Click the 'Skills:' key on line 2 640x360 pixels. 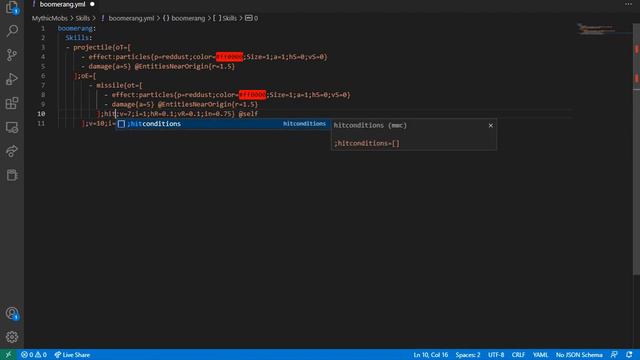pos(79,38)
